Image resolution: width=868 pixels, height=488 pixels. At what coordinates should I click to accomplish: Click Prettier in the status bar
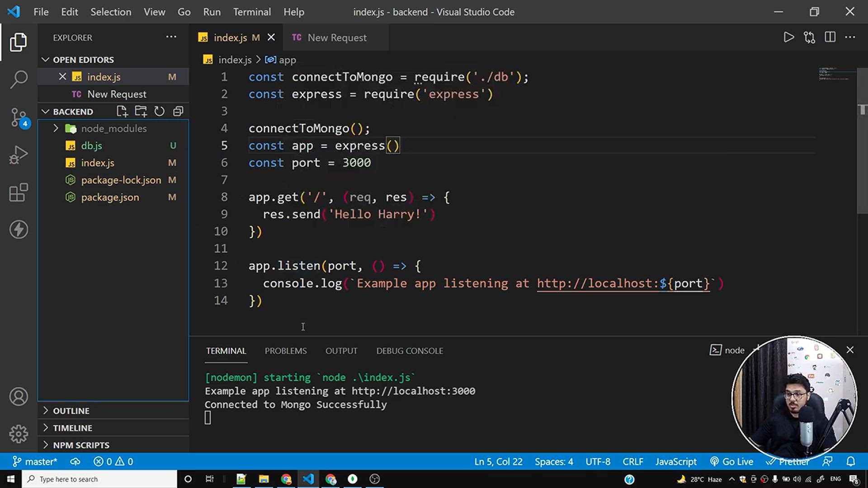tap(788, 461)
